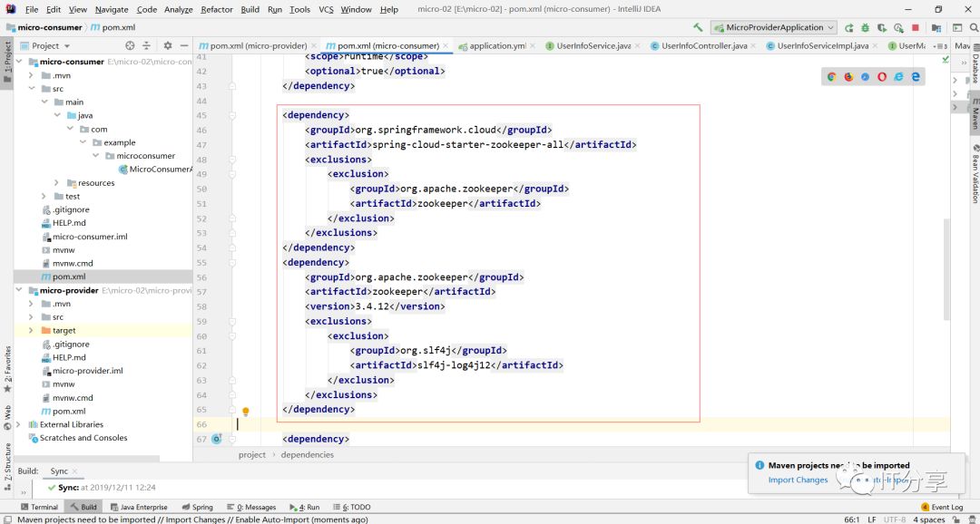This screenshot has width=980, height=524.
Task: Open the File menu
Action: 31,9
